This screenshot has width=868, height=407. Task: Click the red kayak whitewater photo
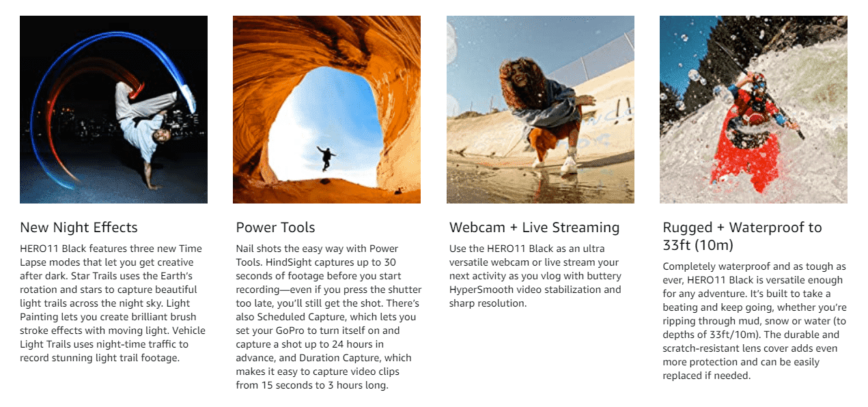tap(753, 109)
